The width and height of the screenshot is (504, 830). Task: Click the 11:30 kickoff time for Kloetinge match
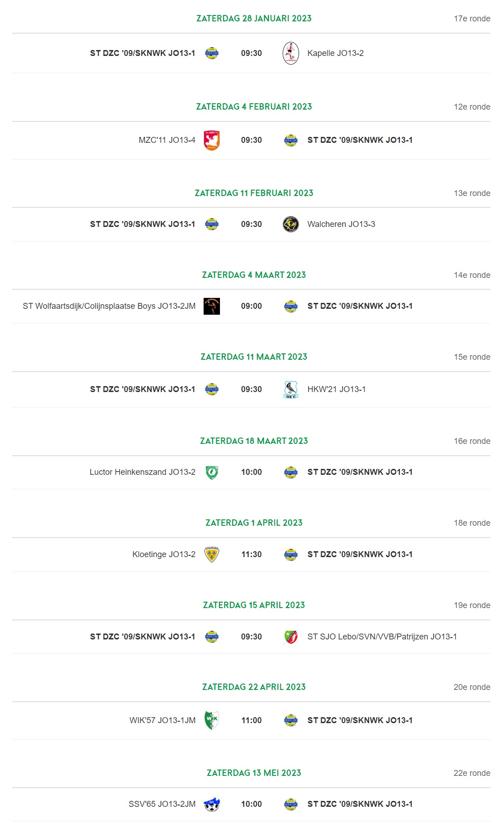[251, 554]
